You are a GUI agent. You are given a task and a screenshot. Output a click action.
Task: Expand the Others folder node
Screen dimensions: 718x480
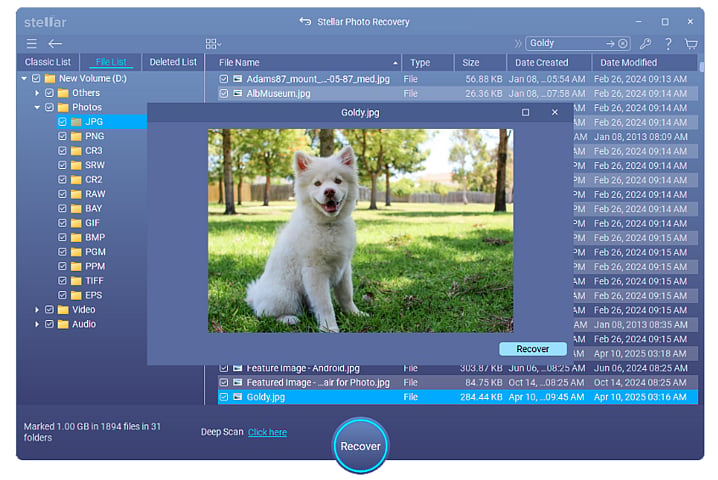click(37, 93)
